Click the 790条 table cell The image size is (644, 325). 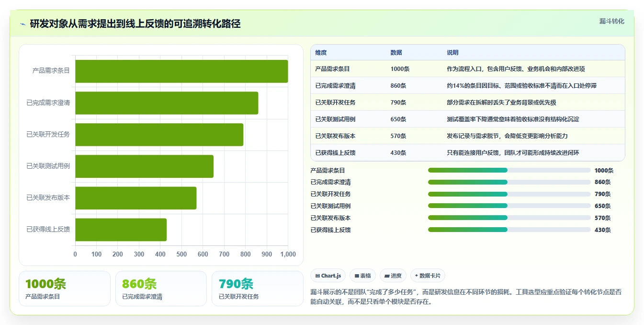[398, 103]
